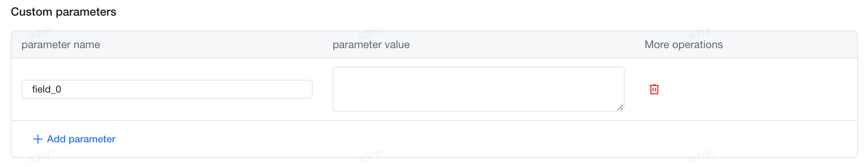Image resolution: width=868 pixels, height=167 pixels.
Task: Add a new custom parameter
Action: point(74,139)
